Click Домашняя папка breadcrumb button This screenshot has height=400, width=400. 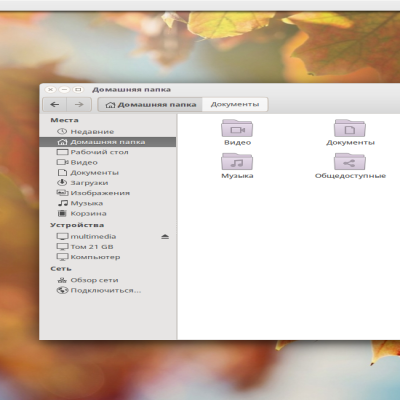(150, 105)
